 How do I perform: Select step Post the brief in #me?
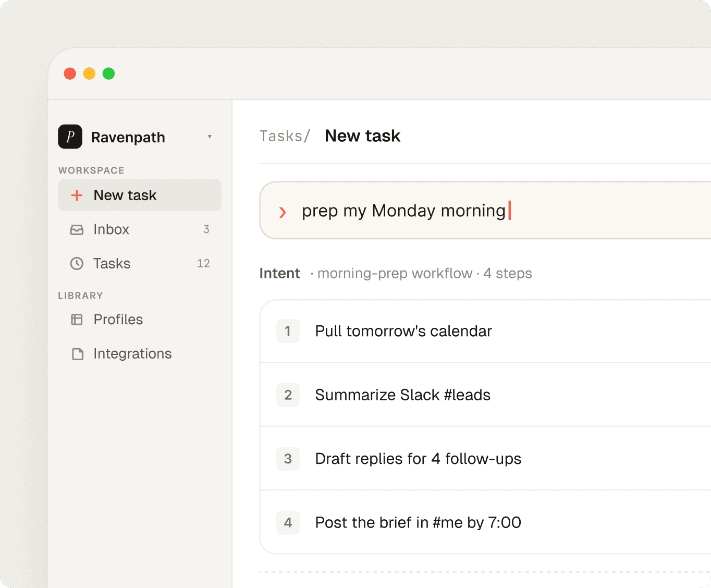485,522
